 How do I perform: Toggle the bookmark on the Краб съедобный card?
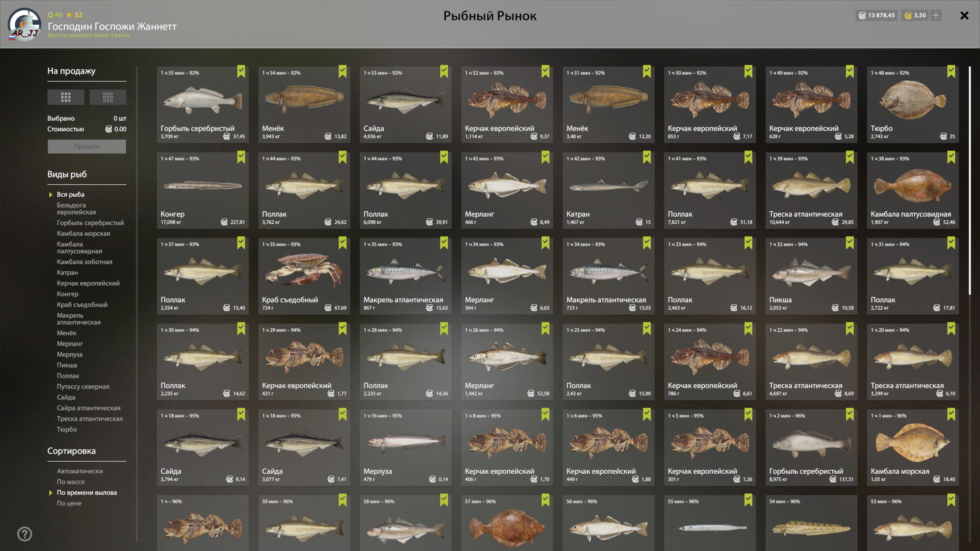[x=343, y=243]
